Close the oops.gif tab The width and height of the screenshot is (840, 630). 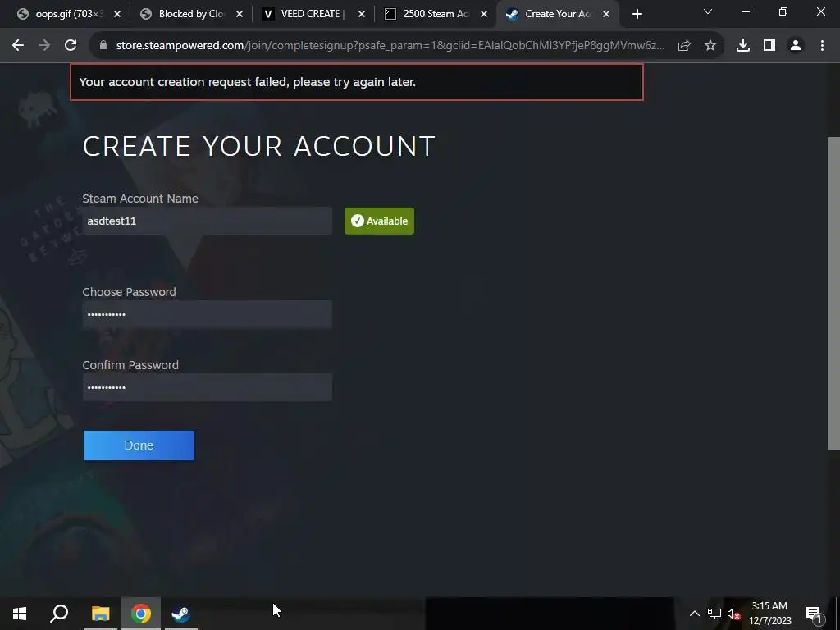point(117,15)
